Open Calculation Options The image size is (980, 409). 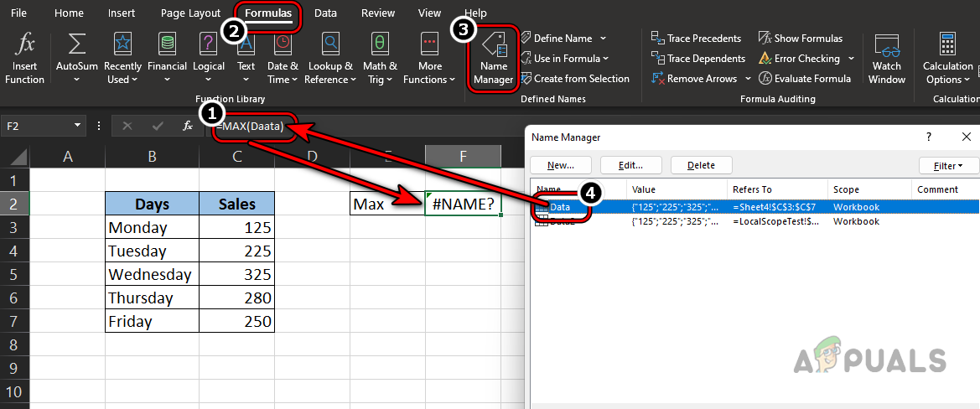point(947,58)
